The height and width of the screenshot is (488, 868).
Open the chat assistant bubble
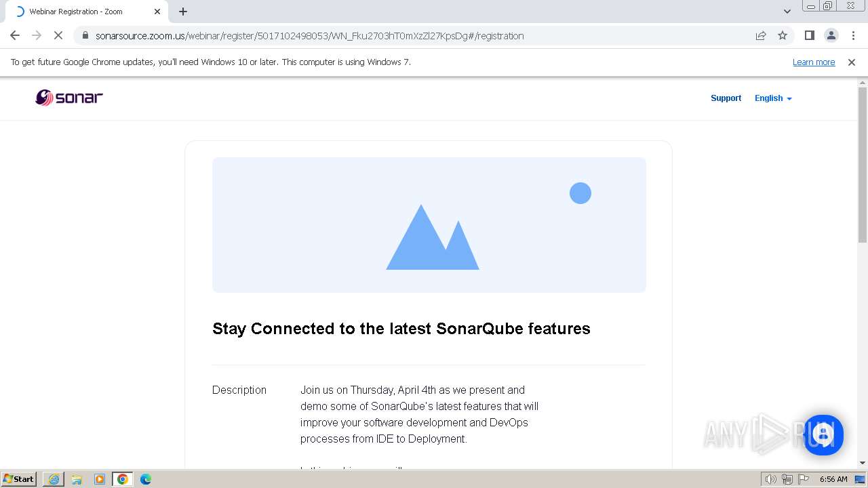(x=823, y=435)
